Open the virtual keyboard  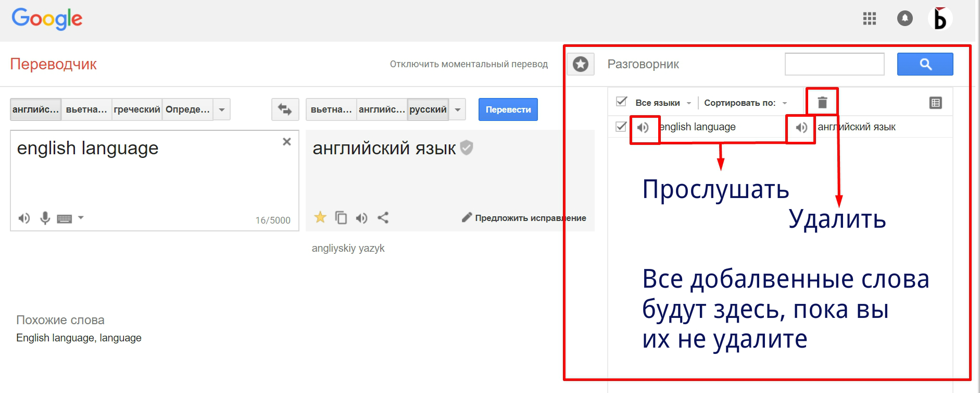65,218
